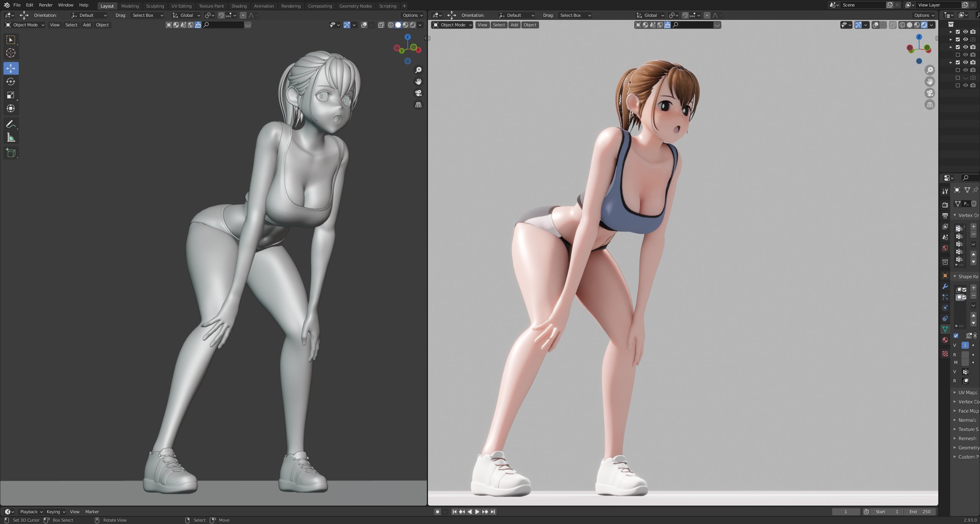Viewport: 980px width, 524px height.
Task: Pick the Rotate tool
Action: (x=11, y=82)
